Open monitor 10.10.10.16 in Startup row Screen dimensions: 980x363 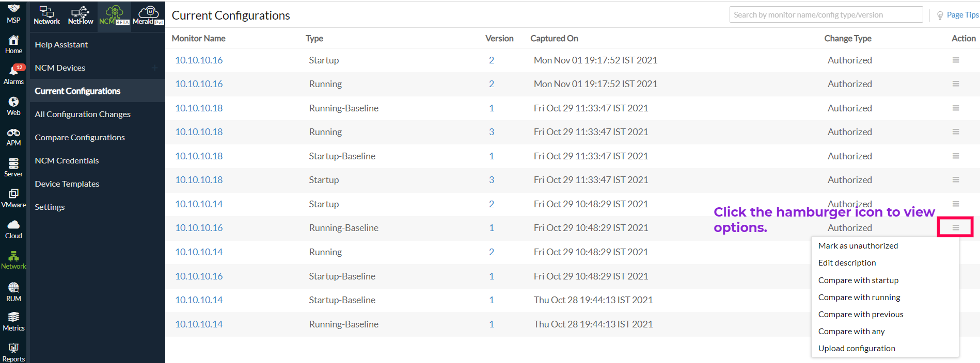[199, 60]
